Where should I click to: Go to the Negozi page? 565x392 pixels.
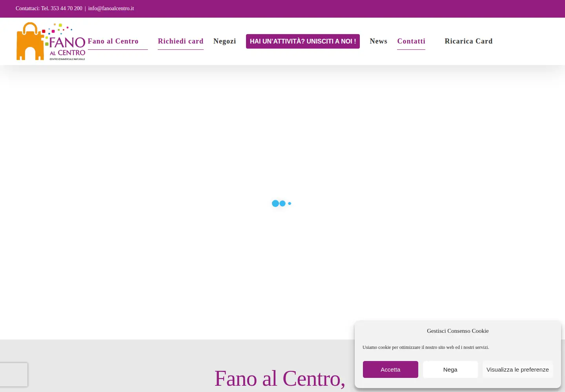click(x=225, y=41)
